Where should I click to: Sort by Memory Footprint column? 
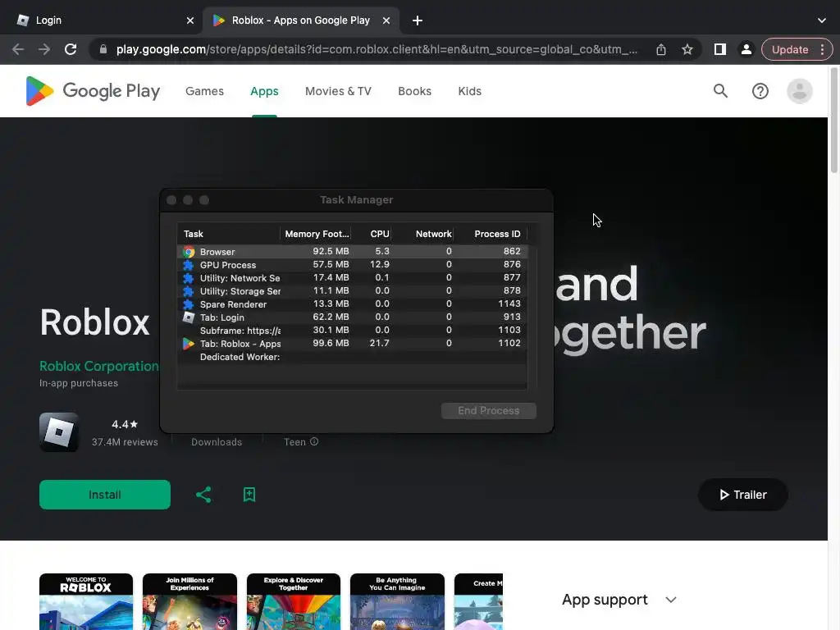coord(316,234)
